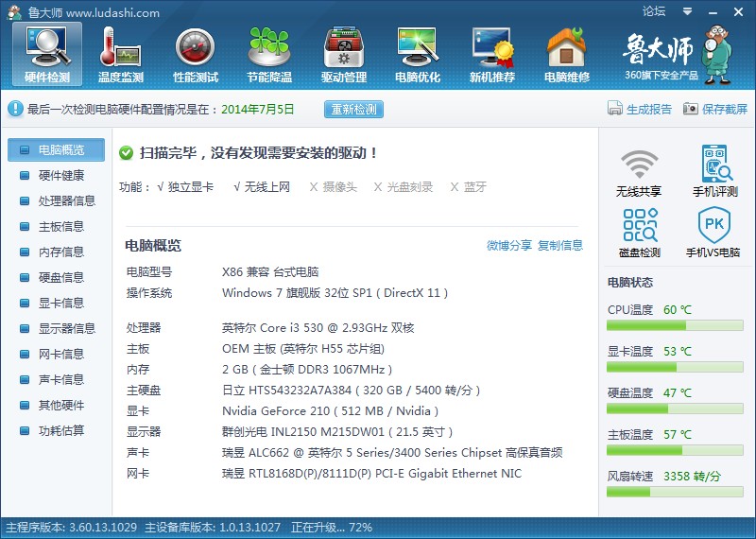Open 电脑优化 PC optimization
756x539 pixels.
pyautogui.click(x=418, y=55)
